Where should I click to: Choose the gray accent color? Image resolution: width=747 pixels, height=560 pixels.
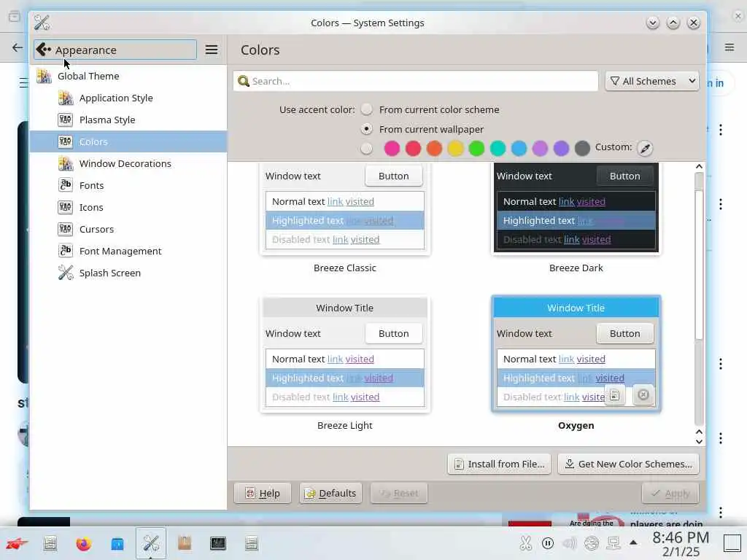[x=582, y=148]
